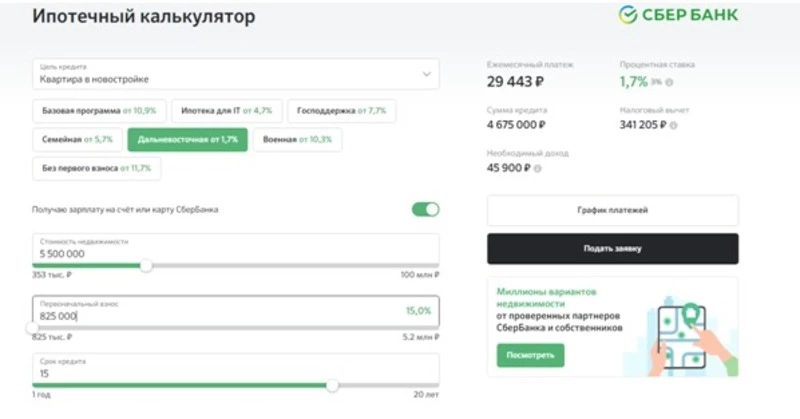Click the График платежей button
The height and width of the screenshot is (419, 800).
612,210
